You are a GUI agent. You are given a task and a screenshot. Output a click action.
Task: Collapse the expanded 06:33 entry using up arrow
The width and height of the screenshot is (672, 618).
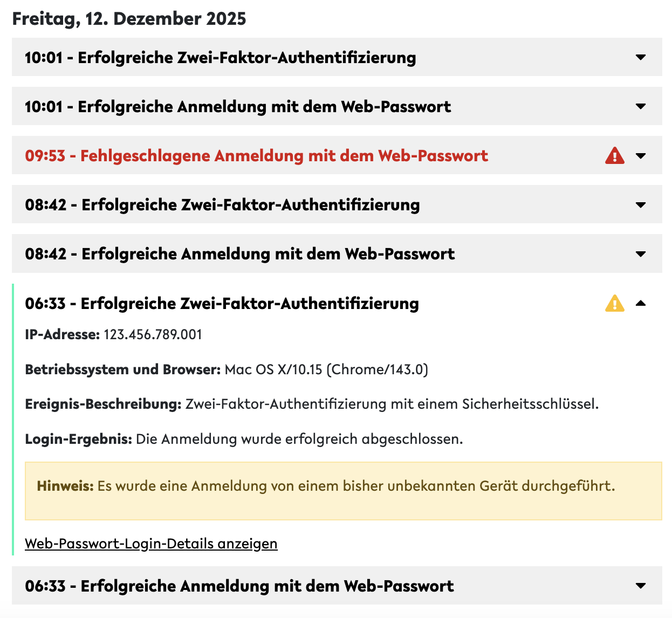point(641,304)
